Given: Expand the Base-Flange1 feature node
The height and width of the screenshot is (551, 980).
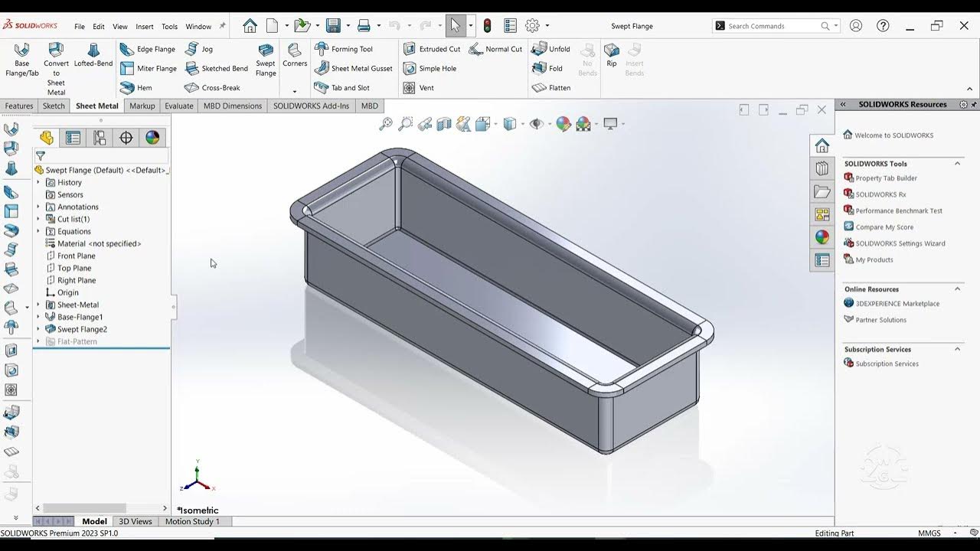Looking at the screenshot, I should (38, 318).
